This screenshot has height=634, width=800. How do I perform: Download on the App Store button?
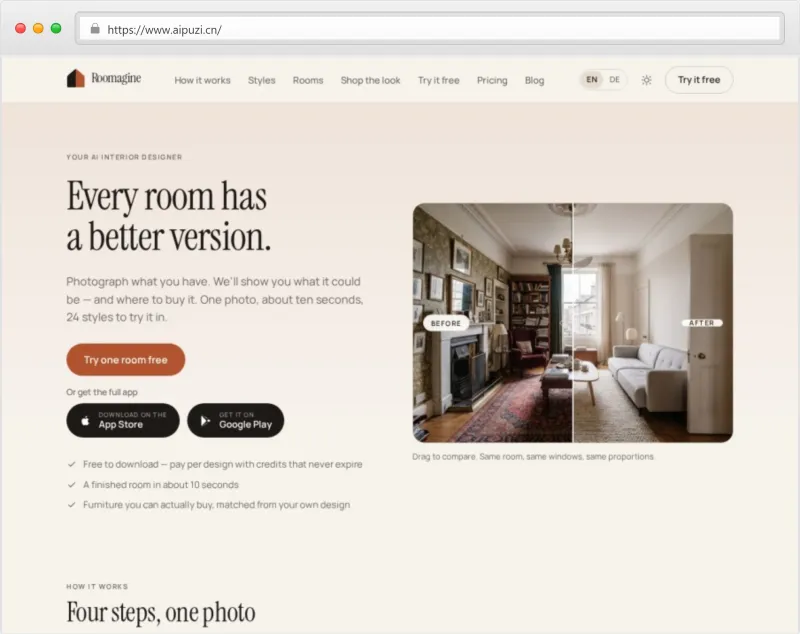pos(123,420)
